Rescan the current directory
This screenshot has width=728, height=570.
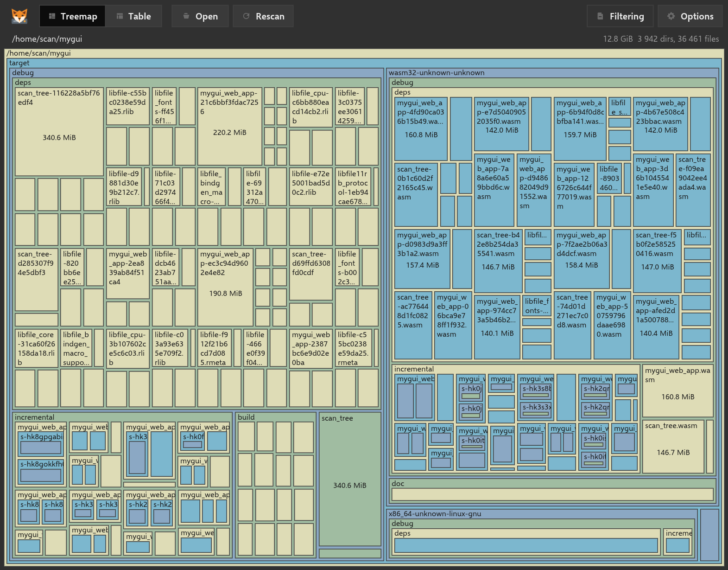click(263, 16)
